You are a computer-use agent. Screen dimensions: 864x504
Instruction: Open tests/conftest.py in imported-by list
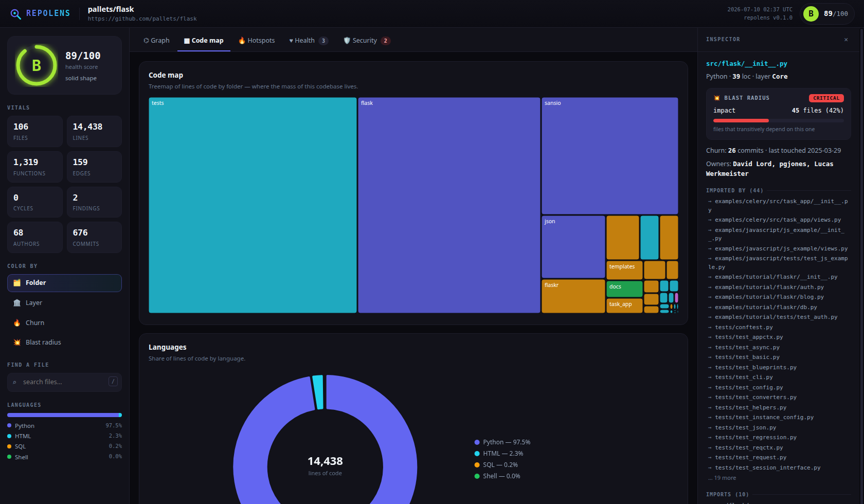(744, 328)
